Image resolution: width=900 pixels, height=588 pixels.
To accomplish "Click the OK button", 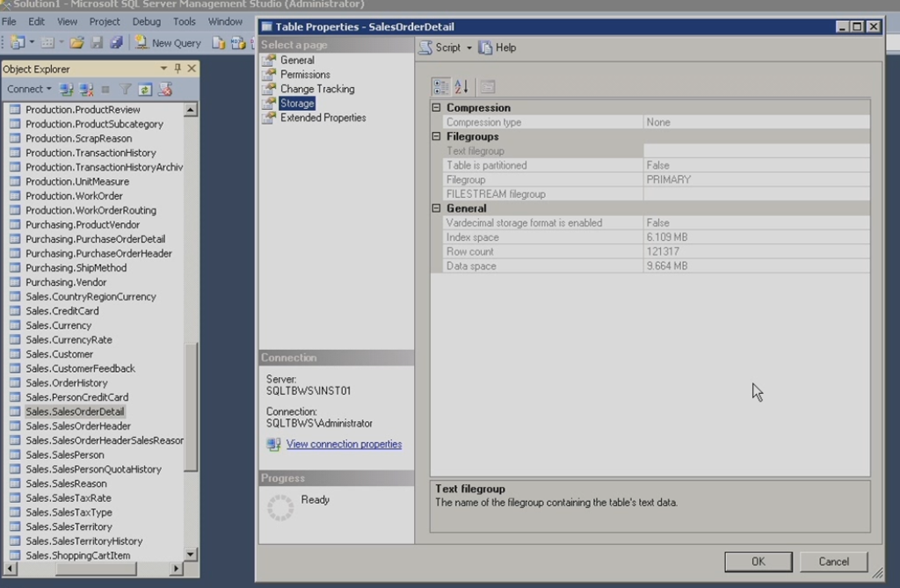I will tap(758, 562).
